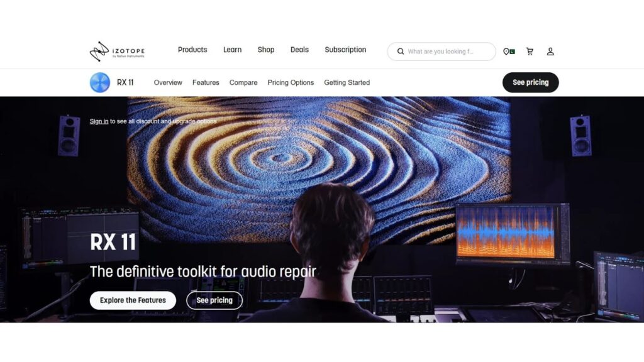Screen dimensions: 644x362
Task: Click the iZotope logo
Action: click(x=117, y=50)
